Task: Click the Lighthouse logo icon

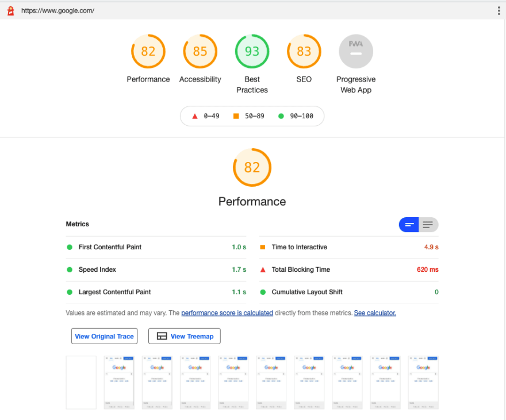Action: [11, 11]
